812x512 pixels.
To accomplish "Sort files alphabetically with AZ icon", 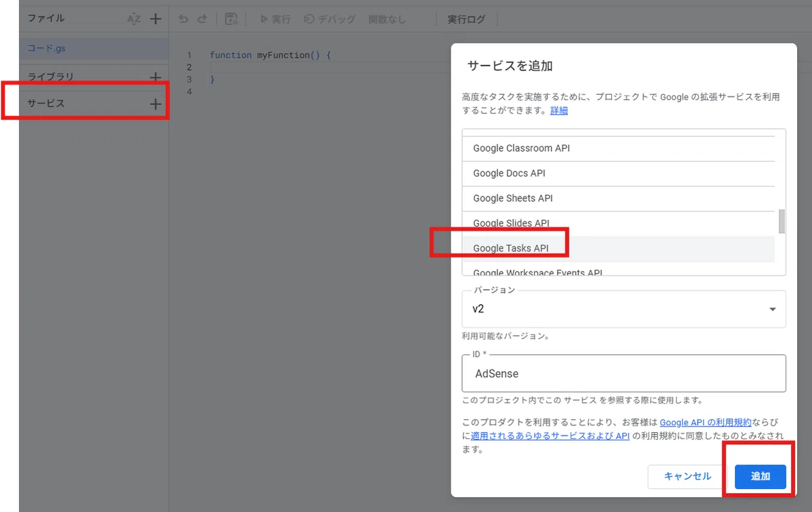I will coord(134,19).
